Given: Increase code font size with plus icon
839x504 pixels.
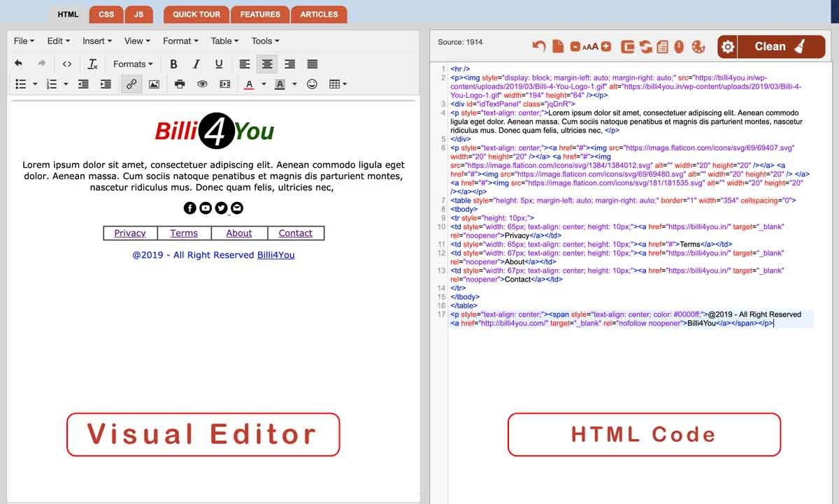Looking at the screenshot, I should pyautogui.click(x=605, y=47).
